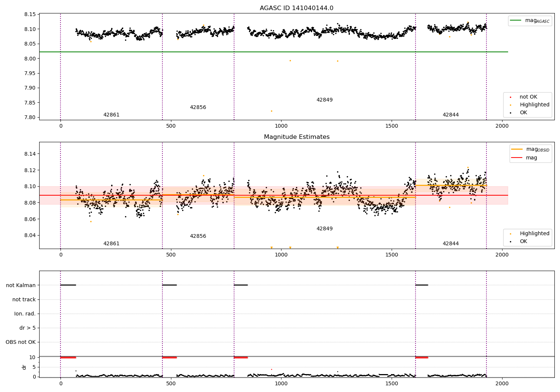This screenshot has width=560, height=392.
Task: Click the 'not track' axis label
Action: (x=24, y=300)
